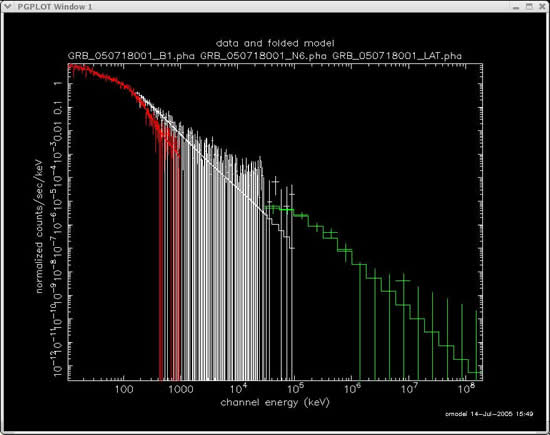Maximize the PGPLOT window
550x435 pixels.
pyautogui.click(x=529, y=6)
